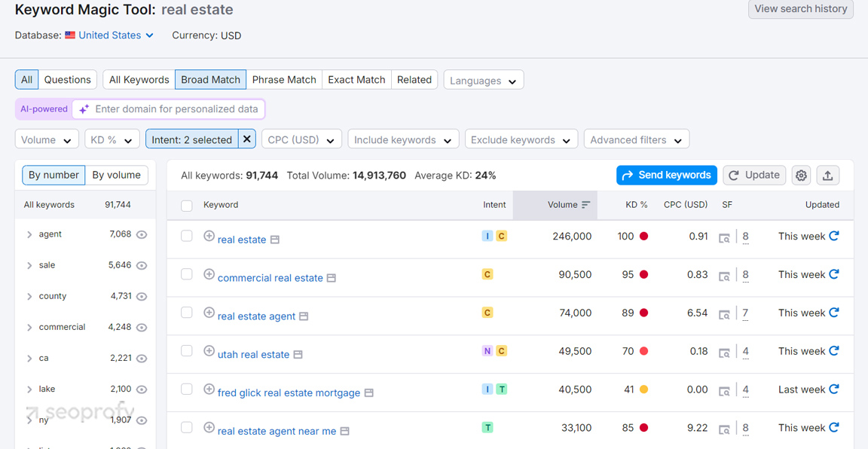This screenshot has height=449, width=868.
Task: Select All Keywords match type
Action: (139, 80)
